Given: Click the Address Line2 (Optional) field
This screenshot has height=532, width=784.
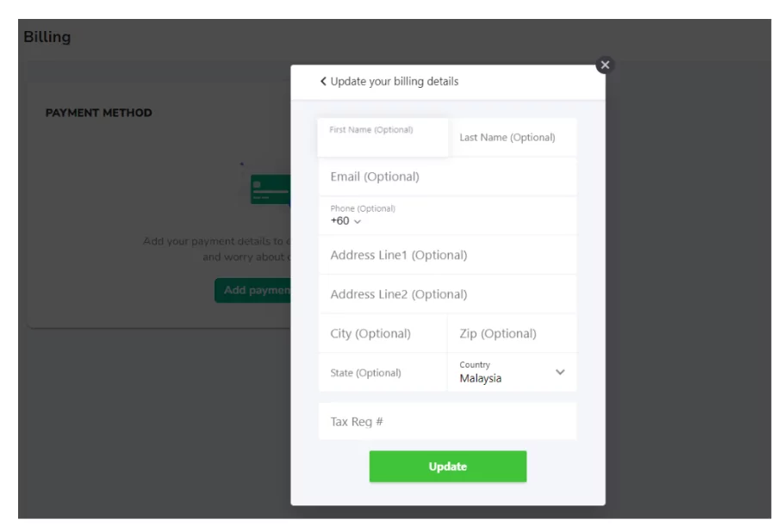Looking at the screenshot, I should 447,294.
